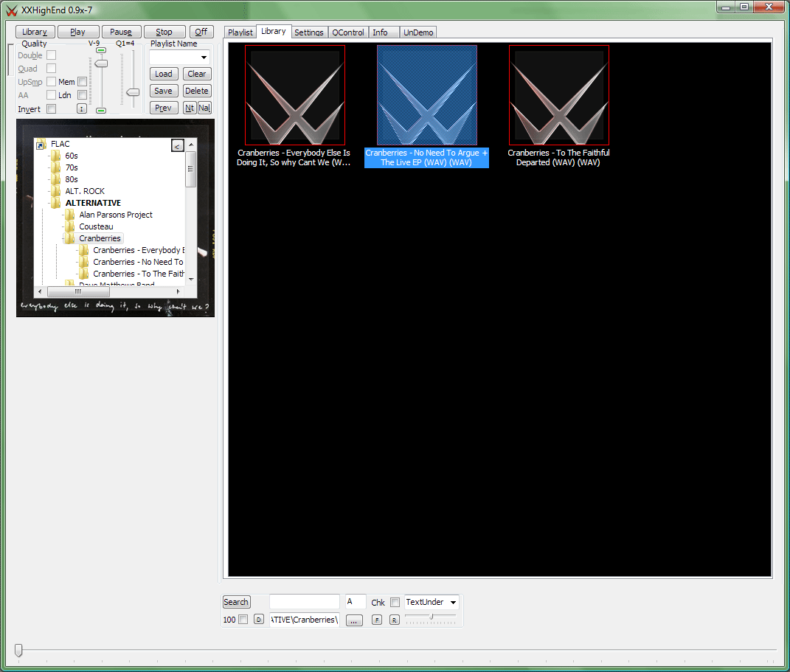Click the FLAC root shortcut folder icon
Viewport: 790px width, 672px height.
(41, 145)
